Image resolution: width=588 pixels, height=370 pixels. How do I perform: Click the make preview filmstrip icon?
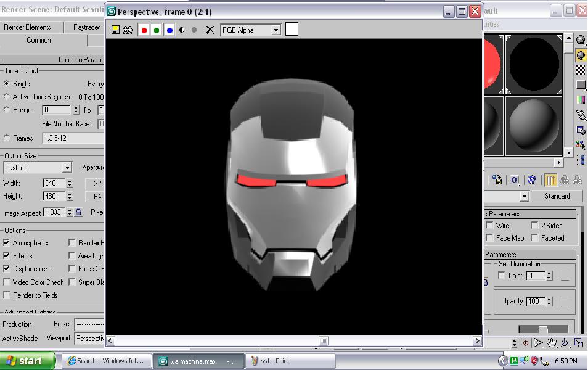point(581,115)
